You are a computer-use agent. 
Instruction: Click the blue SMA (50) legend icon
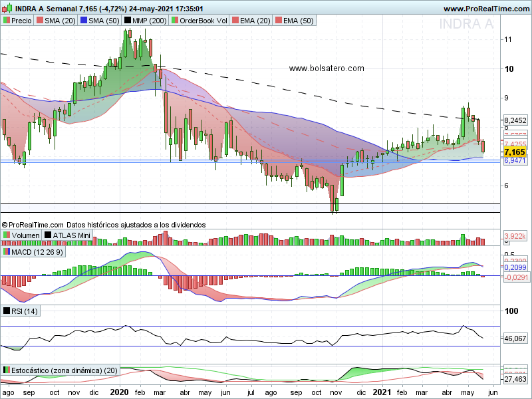86,21
